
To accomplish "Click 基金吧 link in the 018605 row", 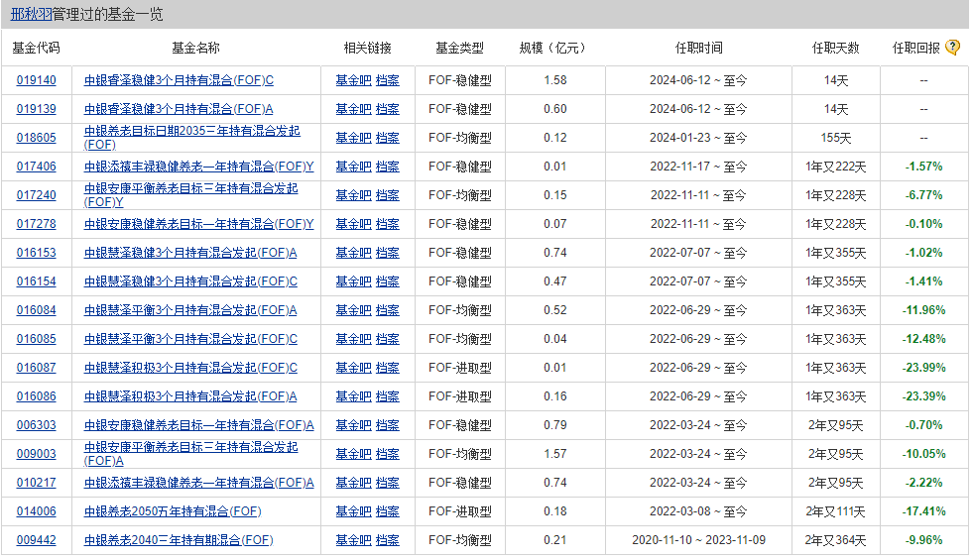I will pyautogui.click(x=353, y=137).
